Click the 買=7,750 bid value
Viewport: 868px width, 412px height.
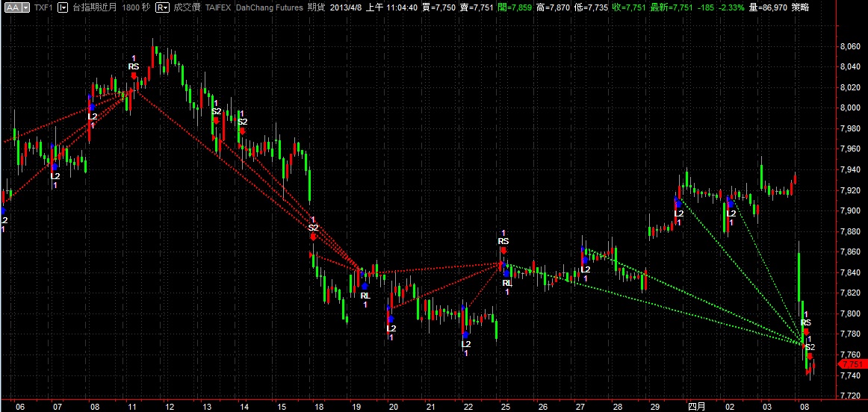pos(440,7)
